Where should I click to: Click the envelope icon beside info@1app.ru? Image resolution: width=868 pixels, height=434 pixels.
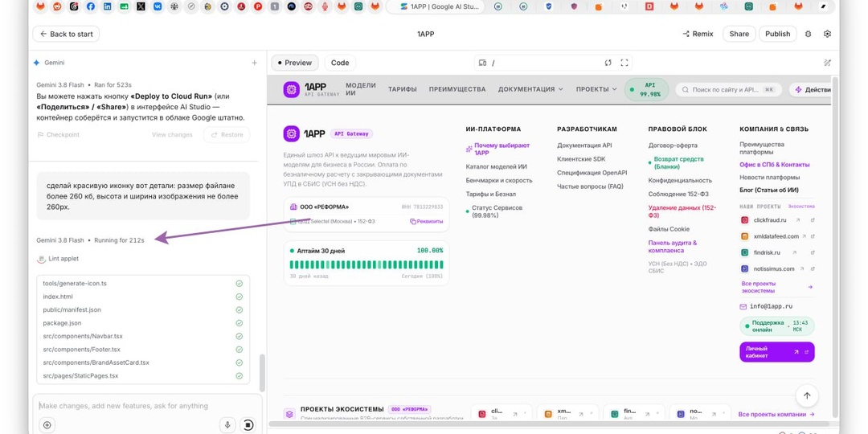(743, 307)
